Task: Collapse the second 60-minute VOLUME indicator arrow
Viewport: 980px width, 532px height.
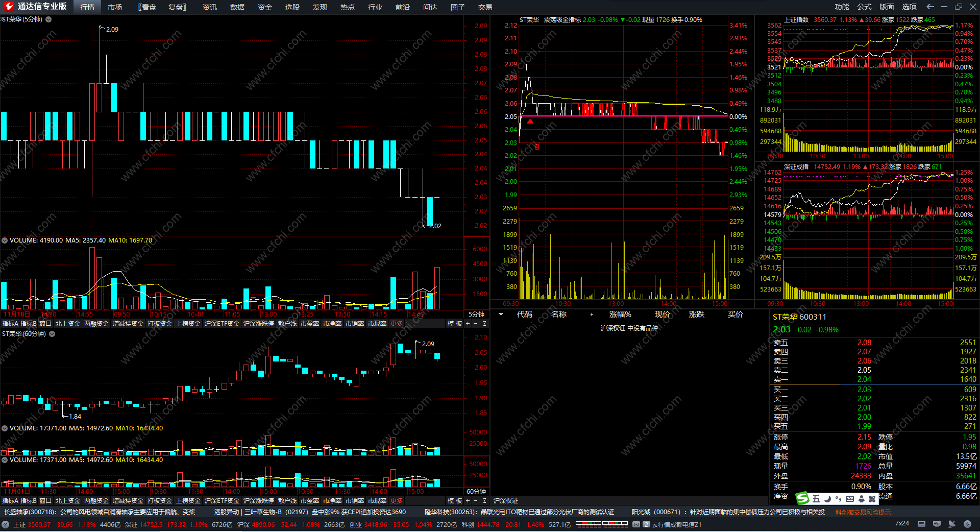Action: pos(5,460)
